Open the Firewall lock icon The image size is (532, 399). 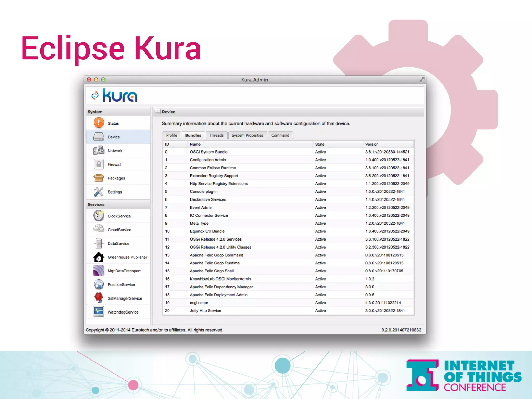pyautogui.click(x=99, y=164)
